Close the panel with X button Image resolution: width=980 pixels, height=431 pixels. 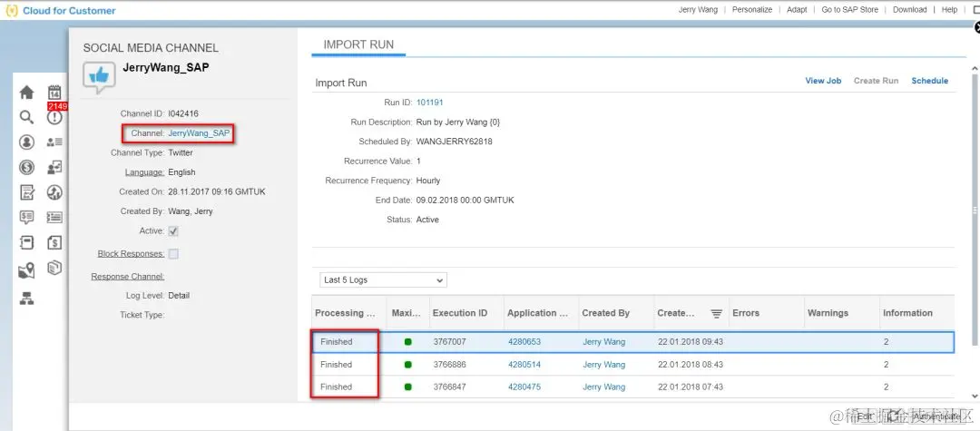[x=976, y=27]
